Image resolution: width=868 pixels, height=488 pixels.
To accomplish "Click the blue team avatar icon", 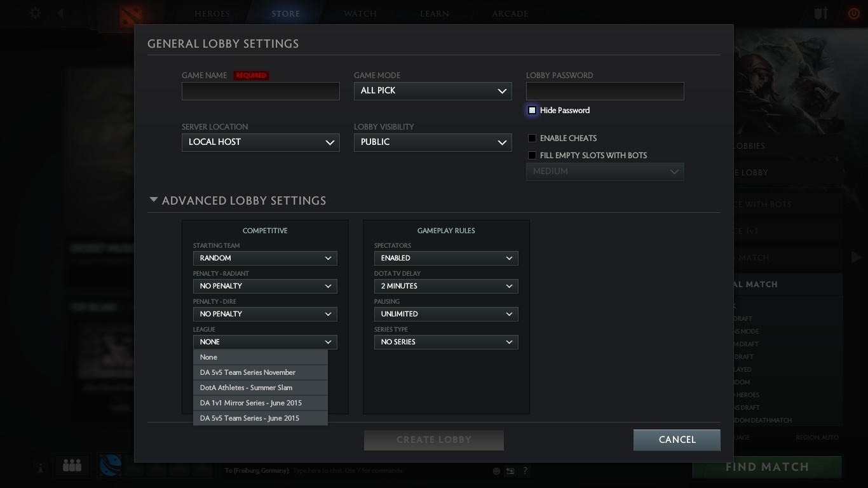I will [110, 466].
